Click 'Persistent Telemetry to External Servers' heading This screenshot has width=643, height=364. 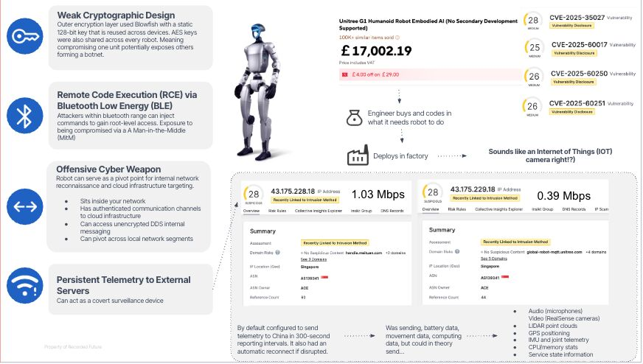click(123, 285)
